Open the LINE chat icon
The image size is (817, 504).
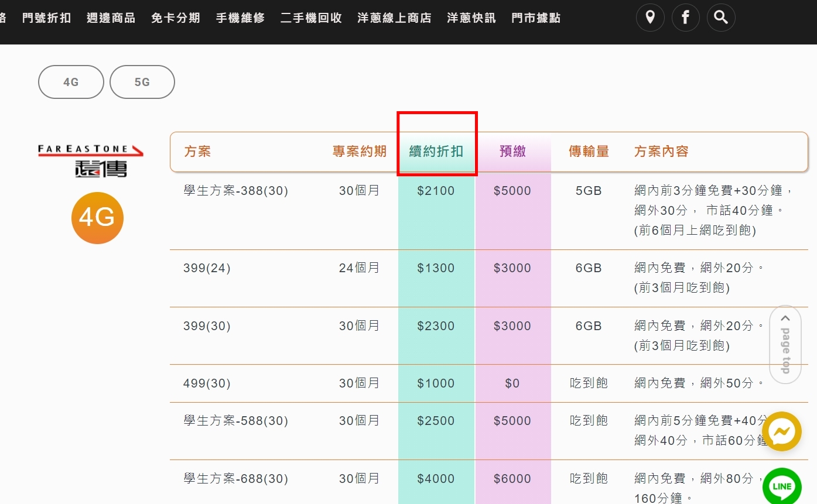[782, 486]
